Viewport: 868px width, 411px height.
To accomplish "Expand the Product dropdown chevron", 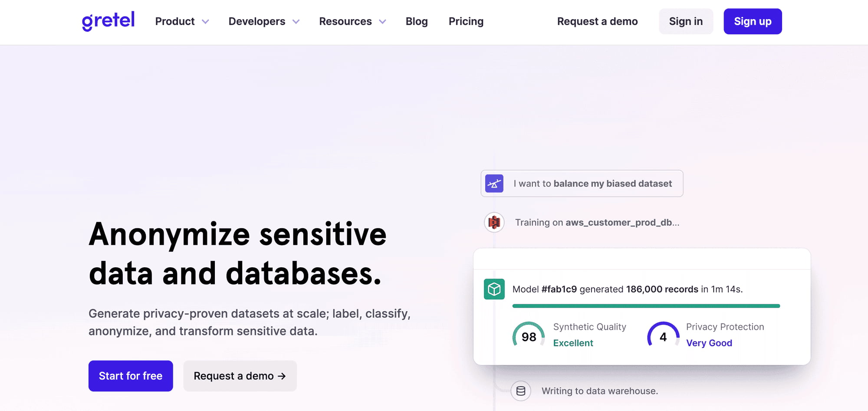I will 205,22.
